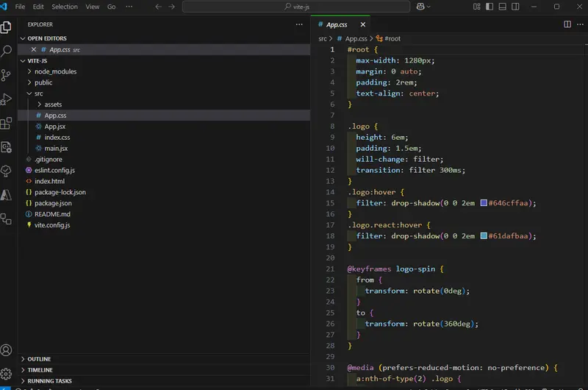Open the View menu
Screen dimensions: 588x390
click(93, 7)
